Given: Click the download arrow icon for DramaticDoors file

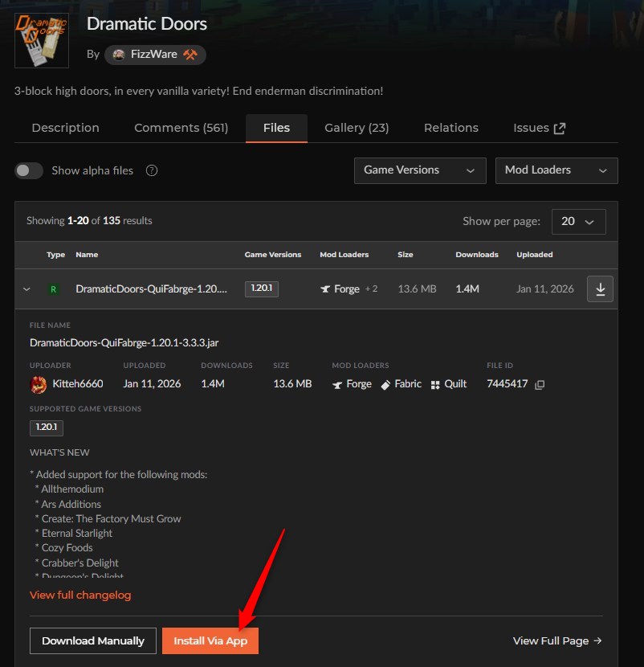Looking at the screenshot, I should click(600, 288).
